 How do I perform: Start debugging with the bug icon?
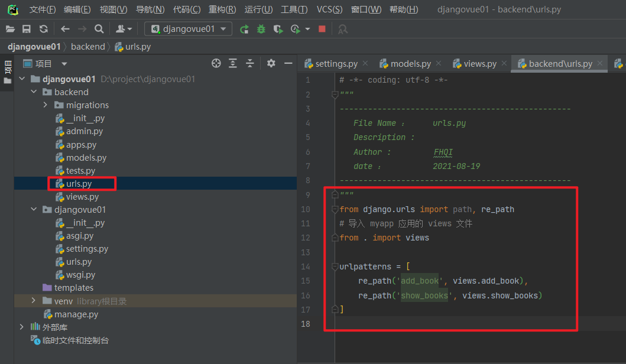point(261,29)
